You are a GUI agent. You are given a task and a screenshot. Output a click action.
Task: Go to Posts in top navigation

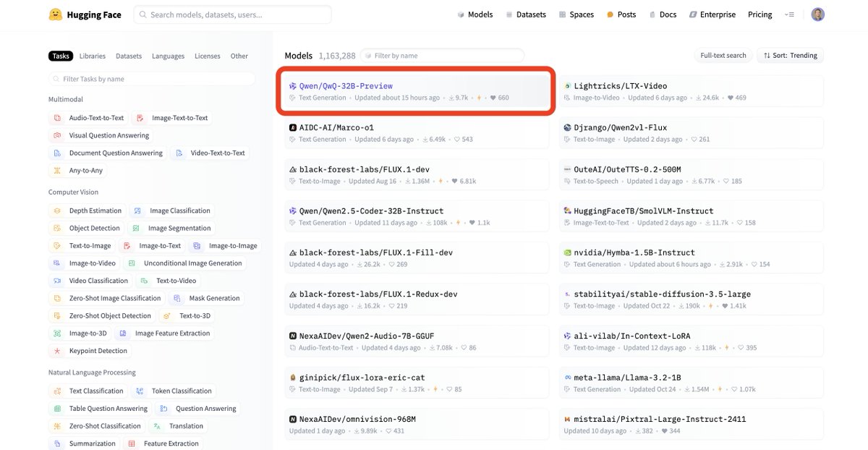coord(621,14)
